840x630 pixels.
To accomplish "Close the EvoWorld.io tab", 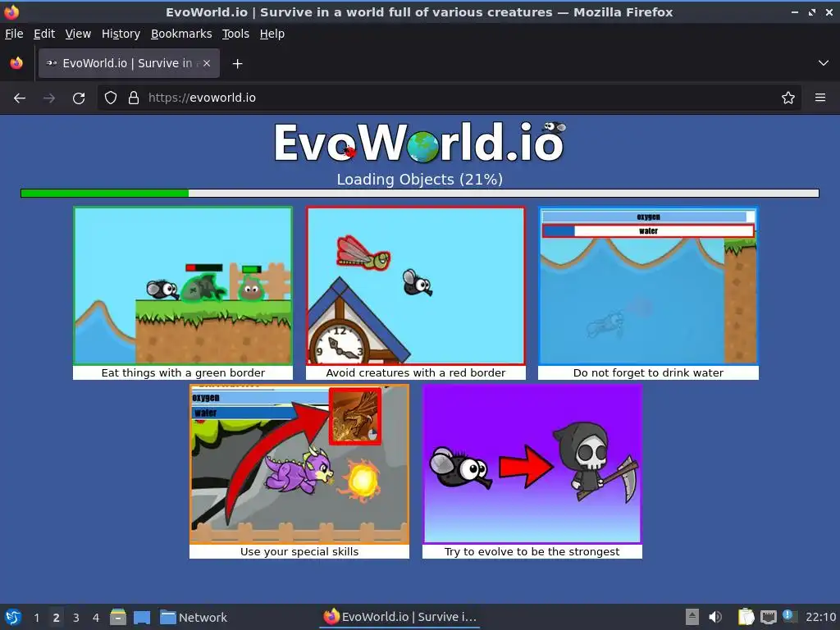I will click(207, 63).
